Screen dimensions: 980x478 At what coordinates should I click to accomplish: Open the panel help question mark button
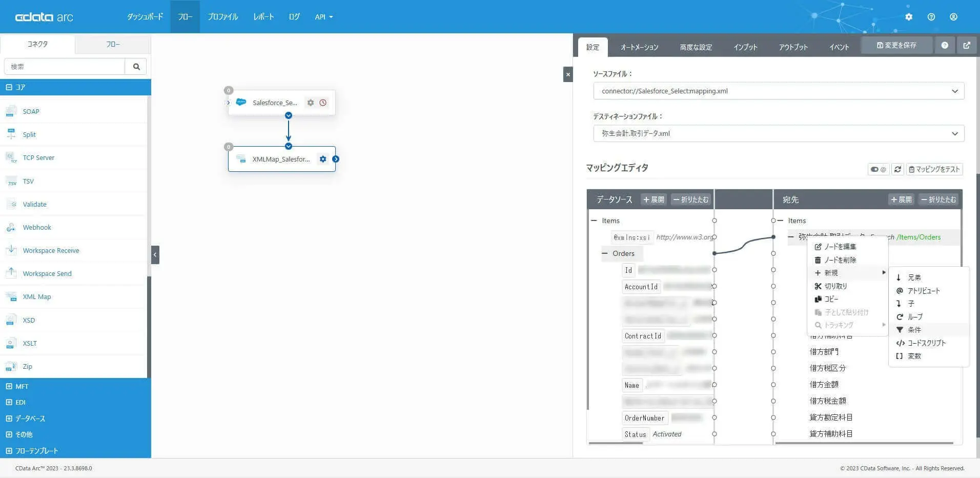(945, 46)
